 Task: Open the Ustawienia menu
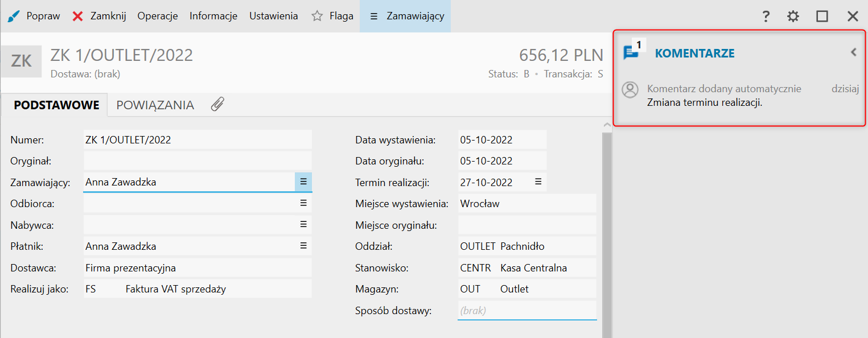point(274,16)
